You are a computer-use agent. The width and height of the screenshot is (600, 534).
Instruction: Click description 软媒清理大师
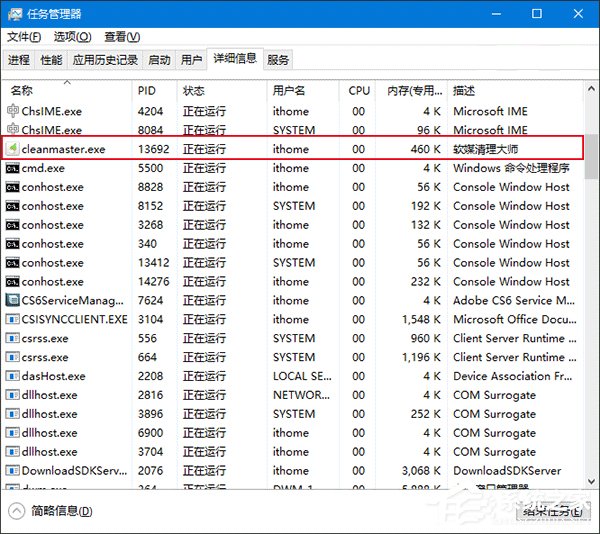[x=486, y=149]
